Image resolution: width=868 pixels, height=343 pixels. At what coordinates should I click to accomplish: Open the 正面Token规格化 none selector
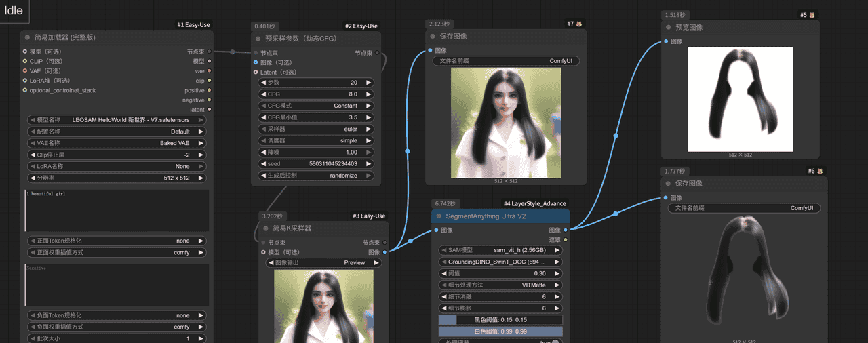117,241
